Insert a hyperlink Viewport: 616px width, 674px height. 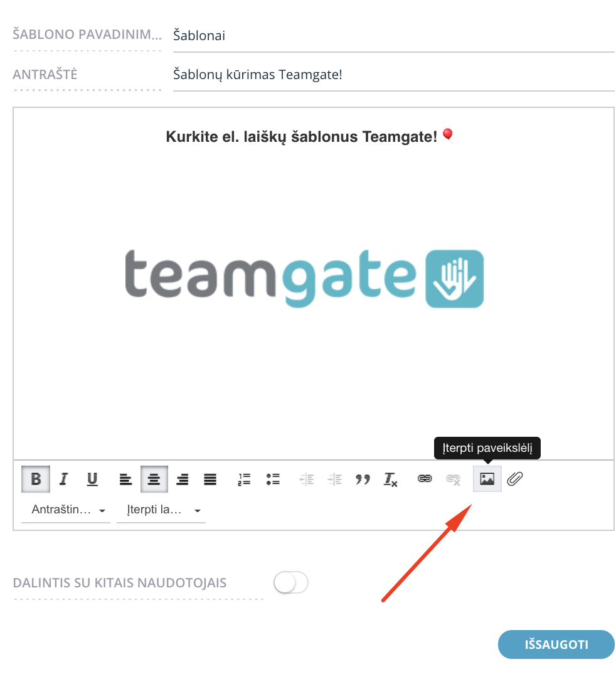(425, 478)
